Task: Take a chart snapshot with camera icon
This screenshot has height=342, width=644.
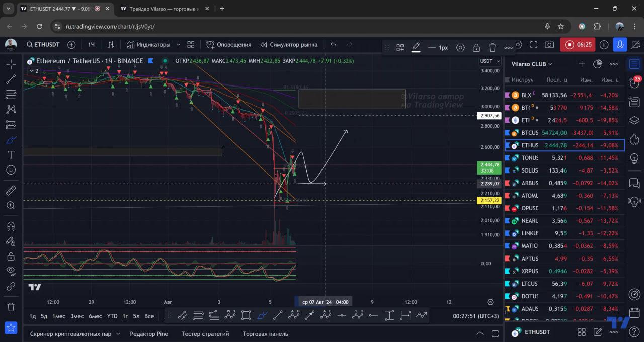Action: (549, 45)
